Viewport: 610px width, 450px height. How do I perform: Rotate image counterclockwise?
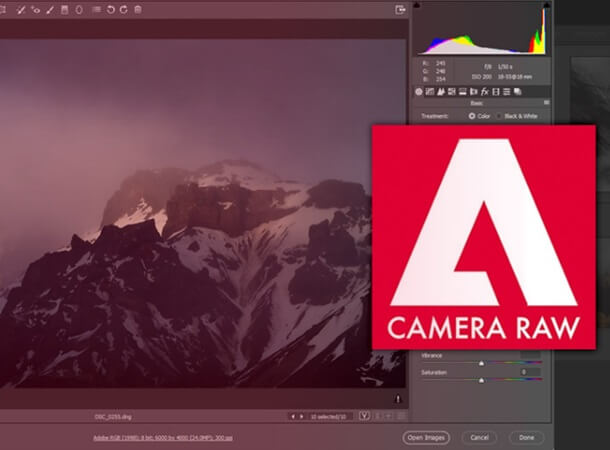(110, 10)
